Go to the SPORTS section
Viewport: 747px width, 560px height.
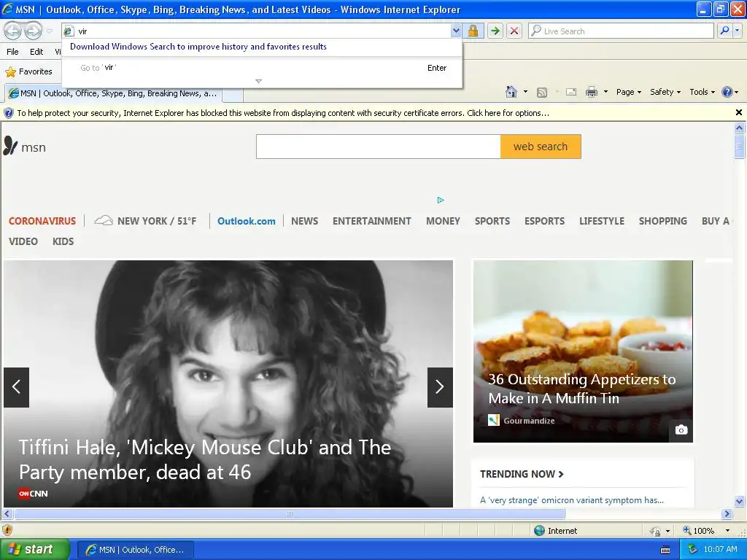click(x=492, y=221)
